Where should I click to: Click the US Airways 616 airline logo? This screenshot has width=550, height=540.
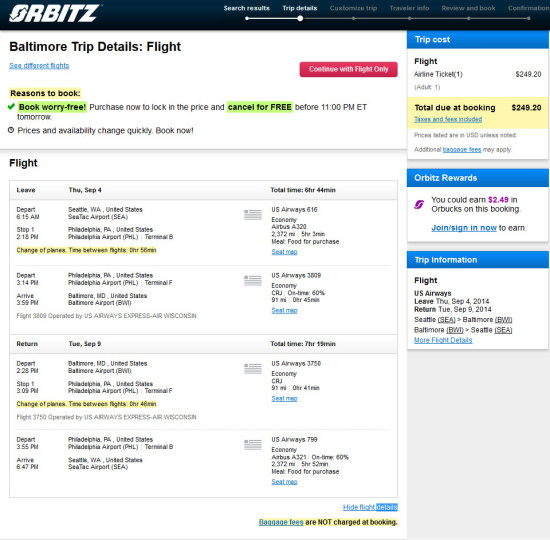pyautogui.click(x=253, y=214)
